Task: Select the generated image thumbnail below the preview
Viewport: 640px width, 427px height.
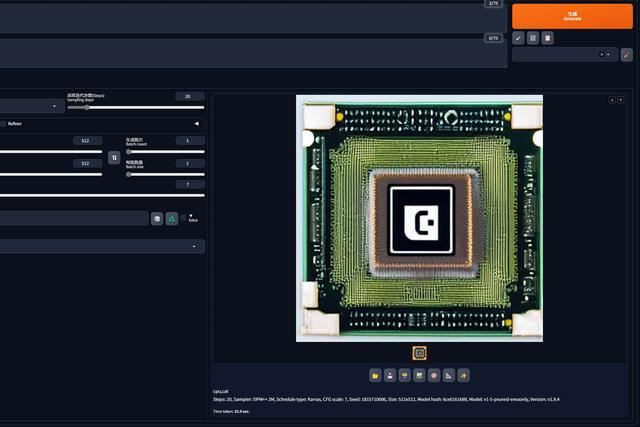Action: click(x=419, y=352)
